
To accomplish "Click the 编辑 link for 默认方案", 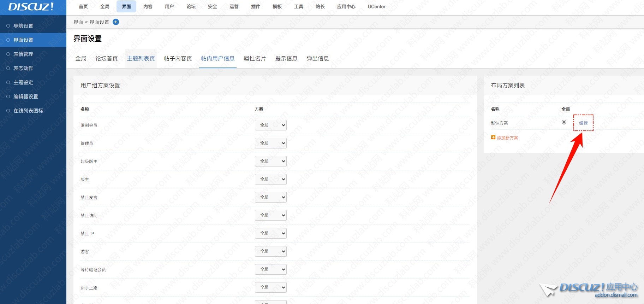I will (x=583, y=123).
